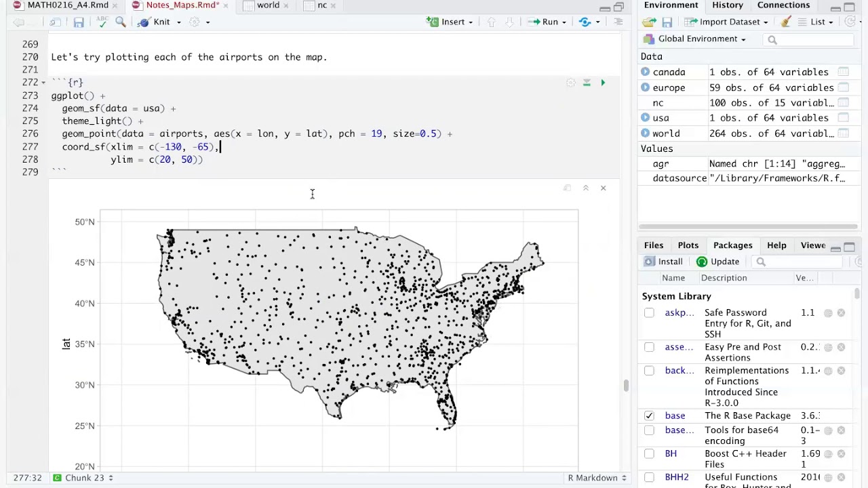Viewport: 868px width, 488px height.
Task: Load workspace folder icon in Environment
Action: 649,22
